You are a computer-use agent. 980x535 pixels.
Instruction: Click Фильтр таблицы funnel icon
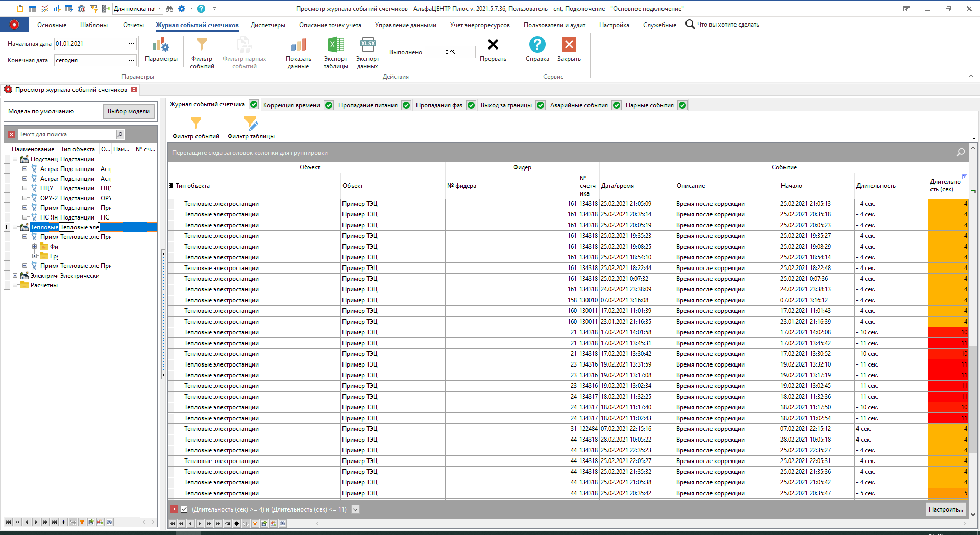pos(251,124)
